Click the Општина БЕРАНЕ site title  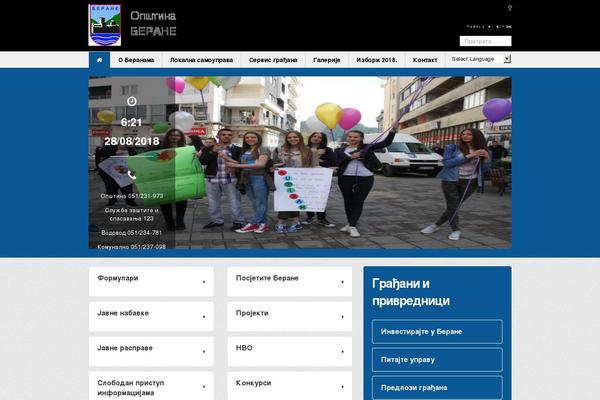pyautogui.click(x=153, y=23)
